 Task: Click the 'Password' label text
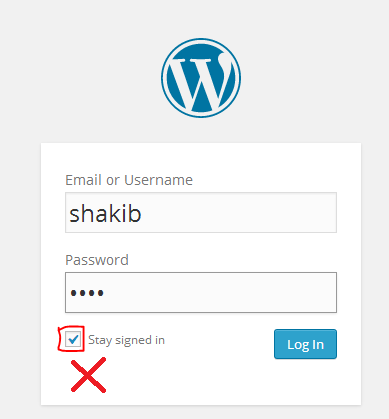tap(97, 260)
